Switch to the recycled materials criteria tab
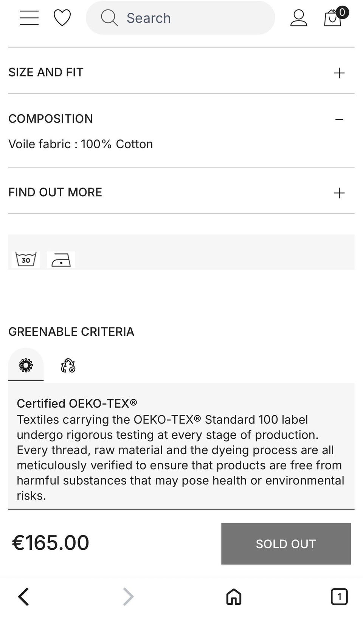 pos(68,366)
